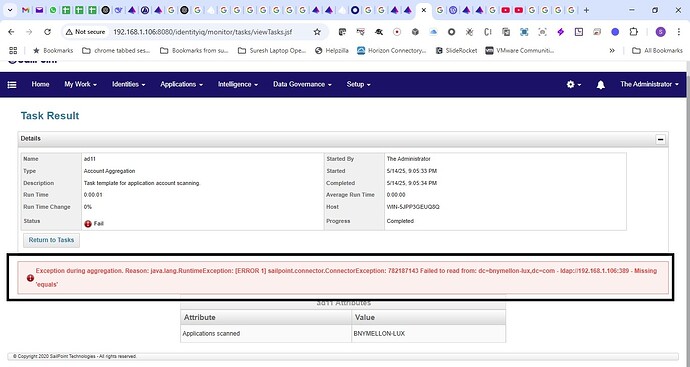Image resolution: width=690 pixels, height=367 pixels.
Task: Click the picture-in-picture image extension icon
Action: click(597, 32)
